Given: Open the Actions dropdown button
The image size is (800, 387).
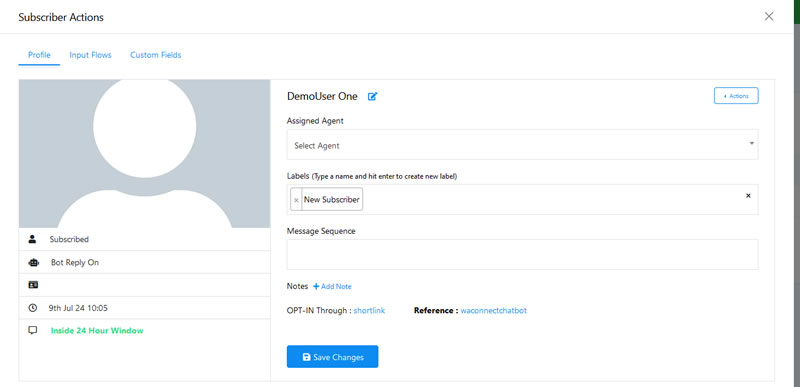Looking at the screenshot, I should [x=736, y=96].
